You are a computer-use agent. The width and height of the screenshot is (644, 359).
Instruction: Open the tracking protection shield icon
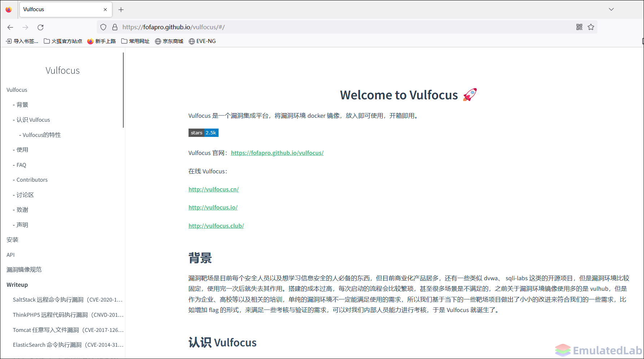pyautogui.click(x=103, y=27)
